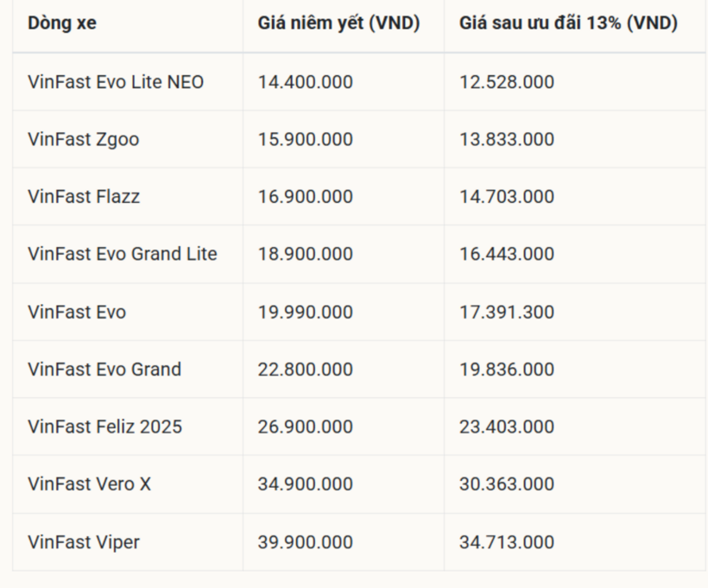Click the VinFast Evo Lite NEO cell
Image resolution: width=708 pixels, height=588 pixels.
coord(116,82)
